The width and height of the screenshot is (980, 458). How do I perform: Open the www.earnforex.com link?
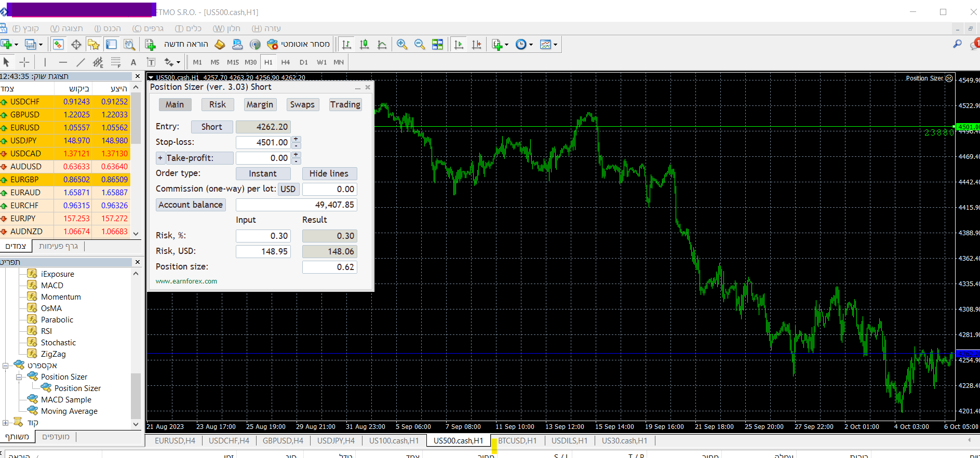tap(186, 281)
